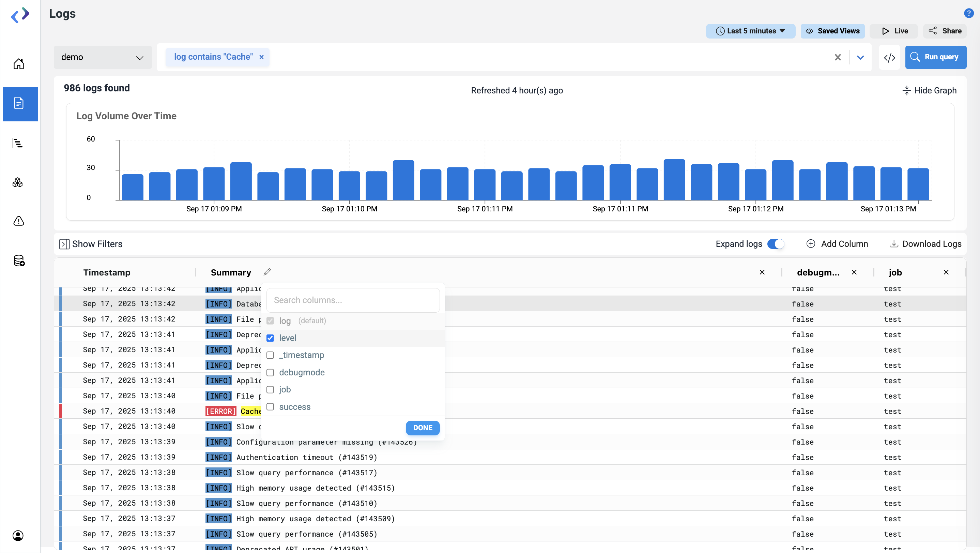Click the data sources database icon
The height and width of the screenshot is (553, 980).
[19, 261]
